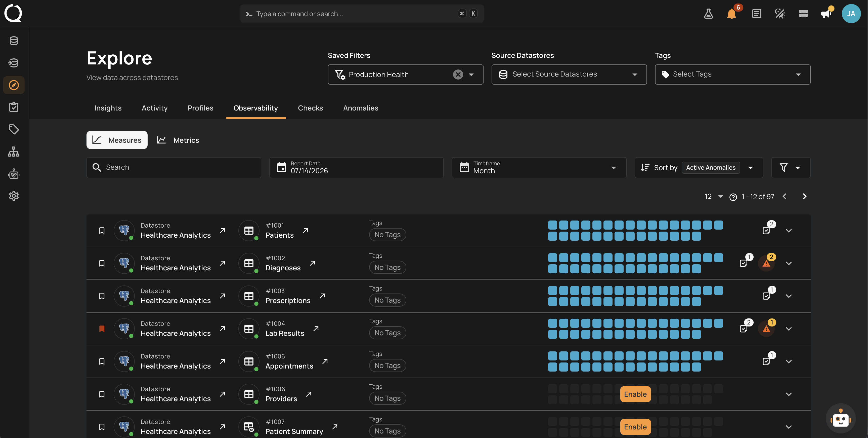Open the apps grid icon
Viewport: 868px width, 438px height.
pos(803,14)
